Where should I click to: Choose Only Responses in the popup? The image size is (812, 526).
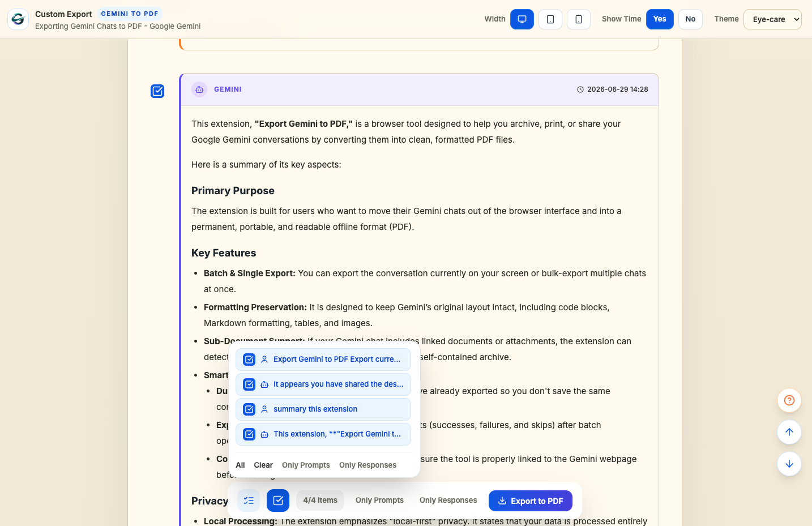coord(367,465)
